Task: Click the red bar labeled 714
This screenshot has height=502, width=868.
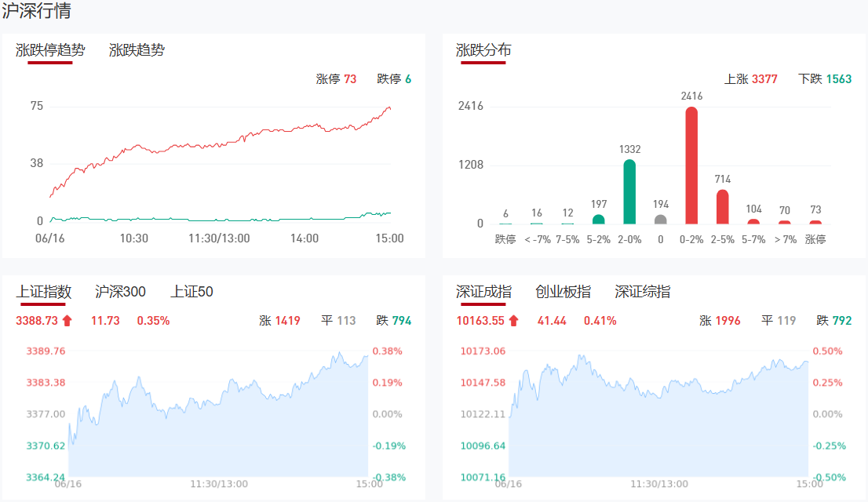Action: point(723,207)
